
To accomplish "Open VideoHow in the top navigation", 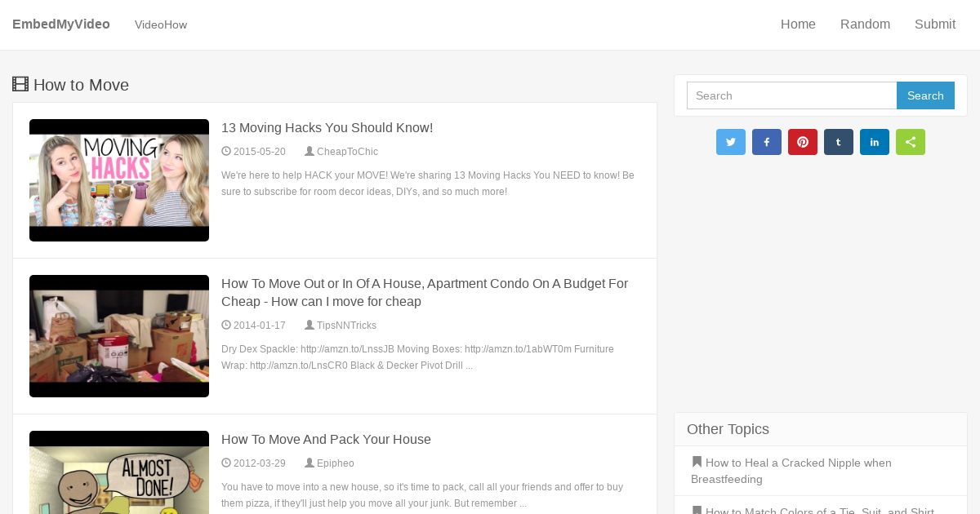I will 161,25.
